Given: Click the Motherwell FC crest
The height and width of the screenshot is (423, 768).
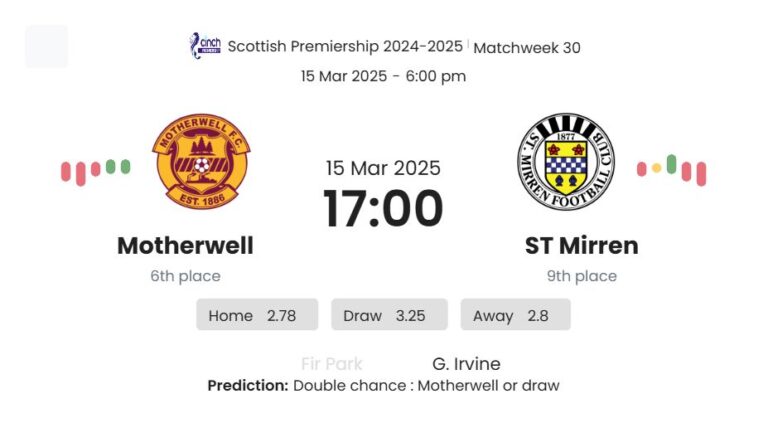Looking at the screenshot, I should click(201, 160).
